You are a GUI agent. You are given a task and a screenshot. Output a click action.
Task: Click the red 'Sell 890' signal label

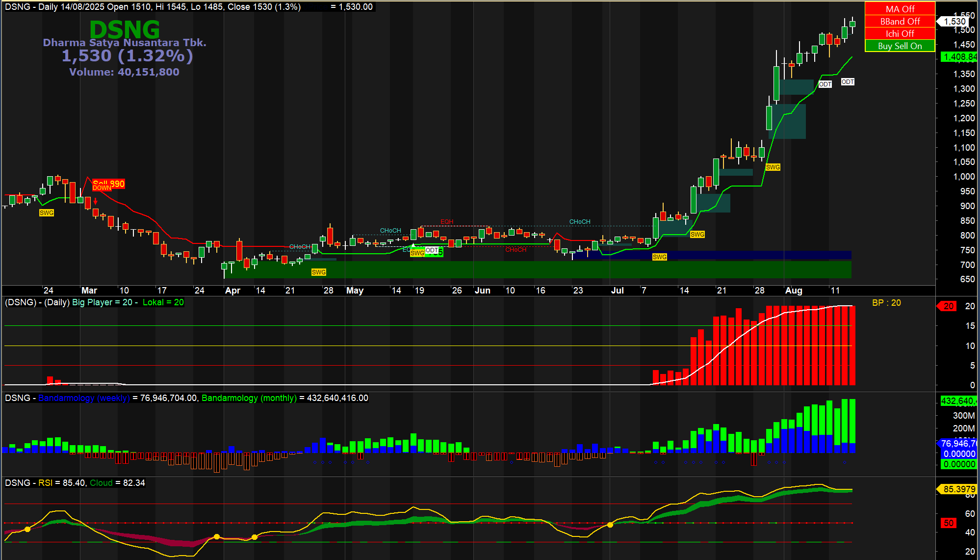(109, 183)
